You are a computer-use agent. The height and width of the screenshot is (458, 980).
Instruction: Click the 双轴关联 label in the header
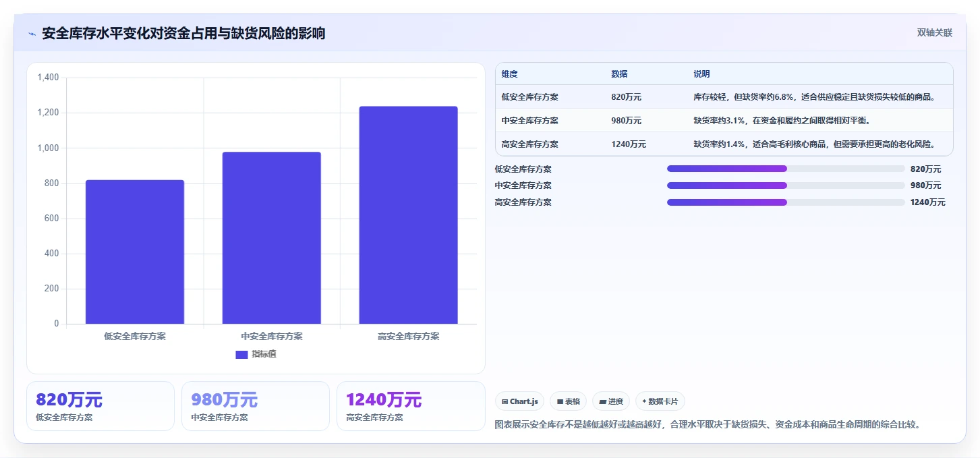[x=934, y=33]
